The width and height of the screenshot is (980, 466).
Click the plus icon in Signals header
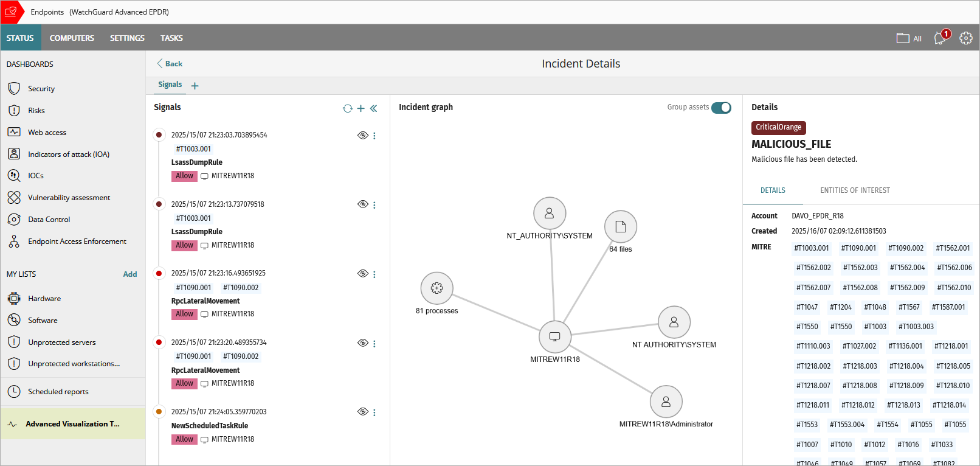[x=361, y=108]
